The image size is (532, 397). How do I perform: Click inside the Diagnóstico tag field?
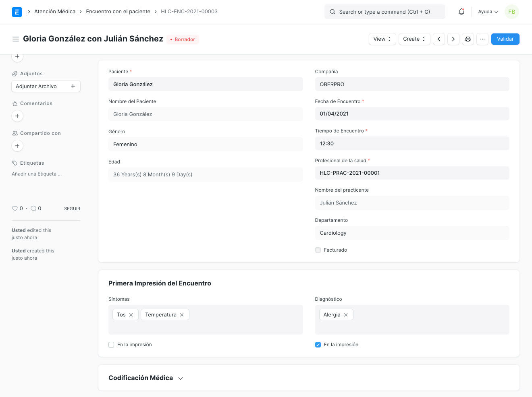click(x=412, y=320)
